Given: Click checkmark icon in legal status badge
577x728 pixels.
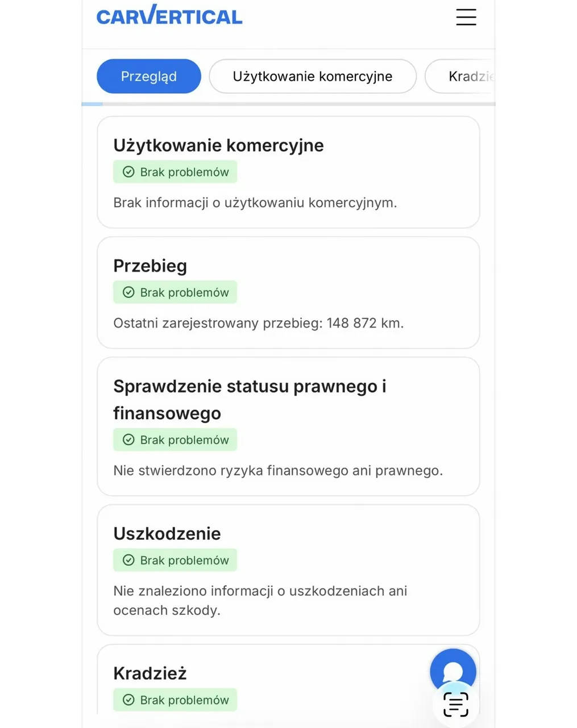Looking at the screenshot, I should point(129,440).
